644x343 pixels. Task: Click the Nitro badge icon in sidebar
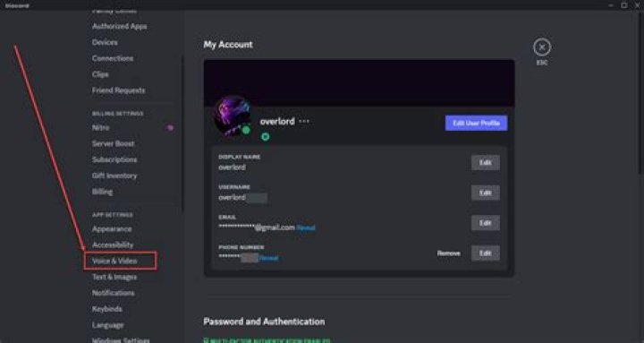171,128
